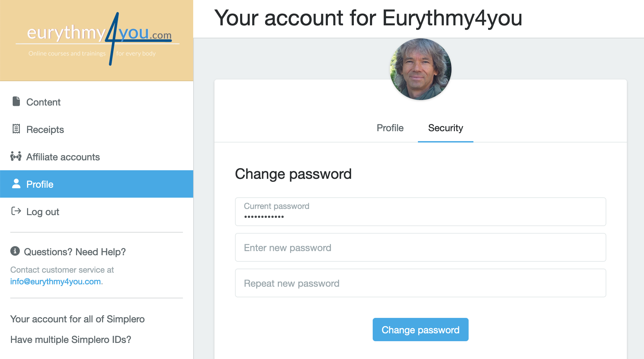Screen dimensions: 644x359
Task: Open Have multiple Simplero IDs link
Action: tap(71, 339)
